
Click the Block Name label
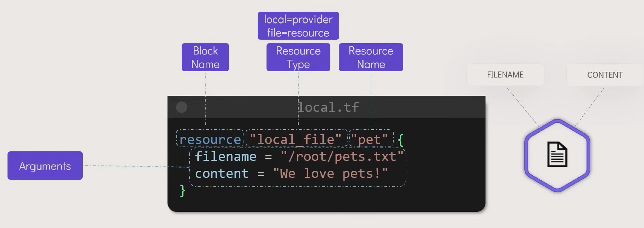tap(205, 57)
